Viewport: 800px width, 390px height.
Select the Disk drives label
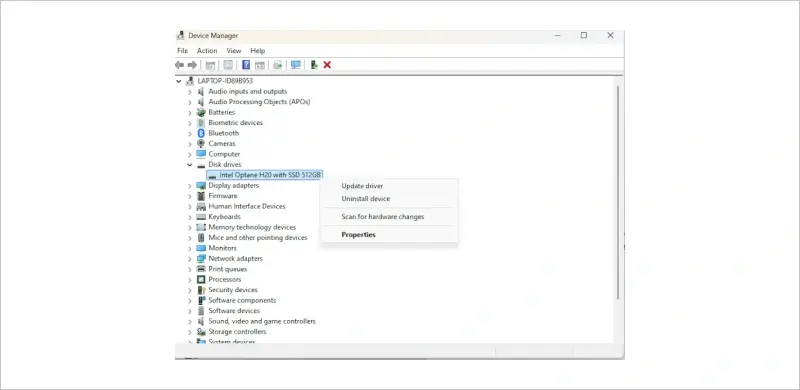click(x=225, y=164)
